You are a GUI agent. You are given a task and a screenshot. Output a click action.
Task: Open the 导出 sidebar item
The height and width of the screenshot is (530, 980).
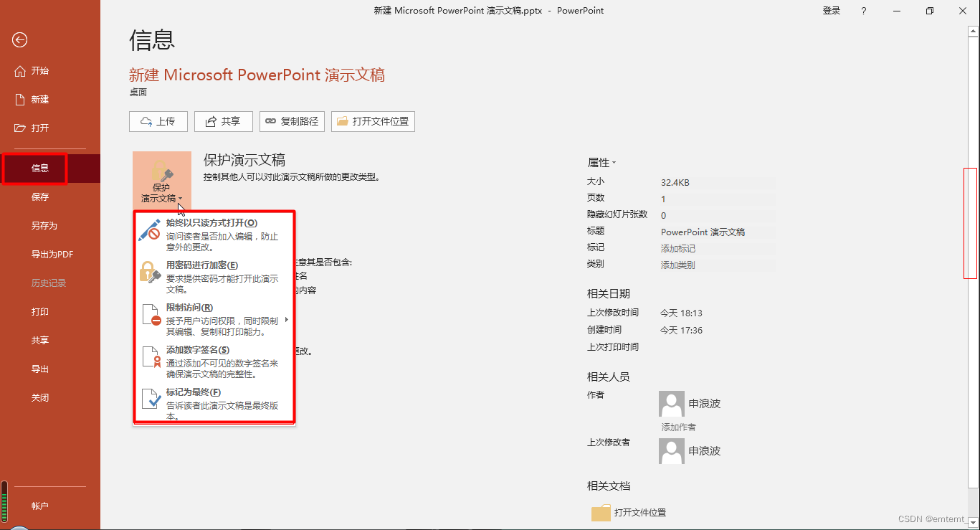tap(50, 369)
